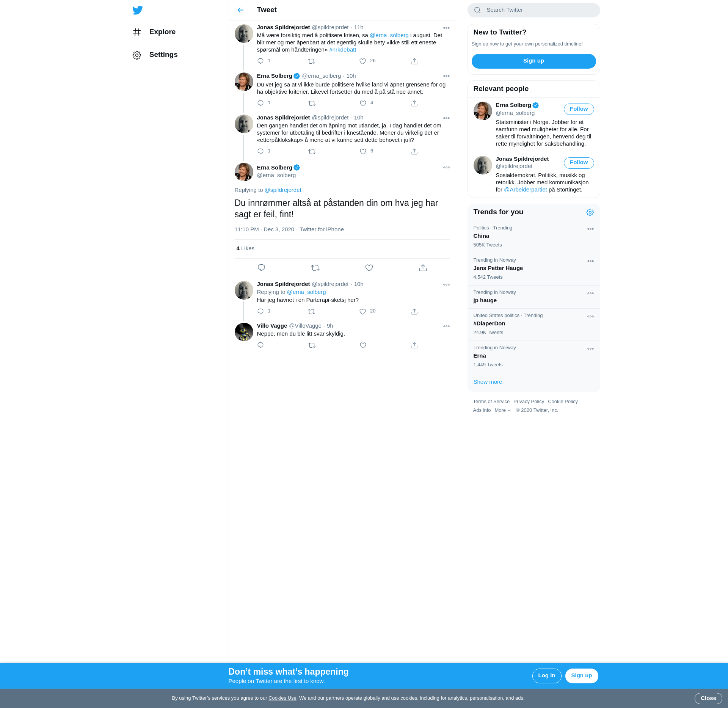Click Sign up on the bottom banner
728x708 pixels.
581,676
